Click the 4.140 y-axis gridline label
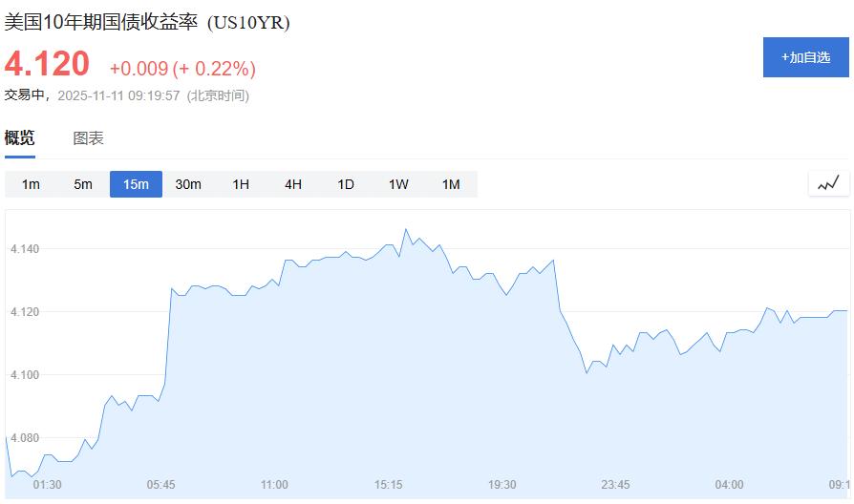 (25, 249)
